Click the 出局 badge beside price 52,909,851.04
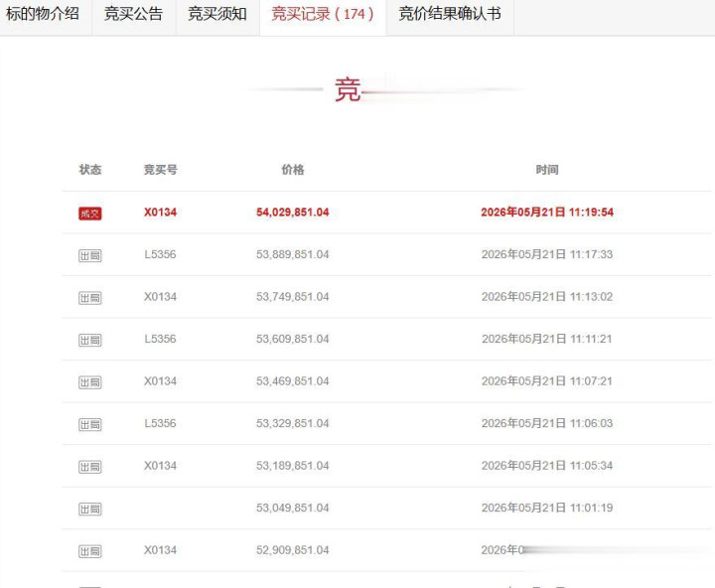 click(89, 551)
